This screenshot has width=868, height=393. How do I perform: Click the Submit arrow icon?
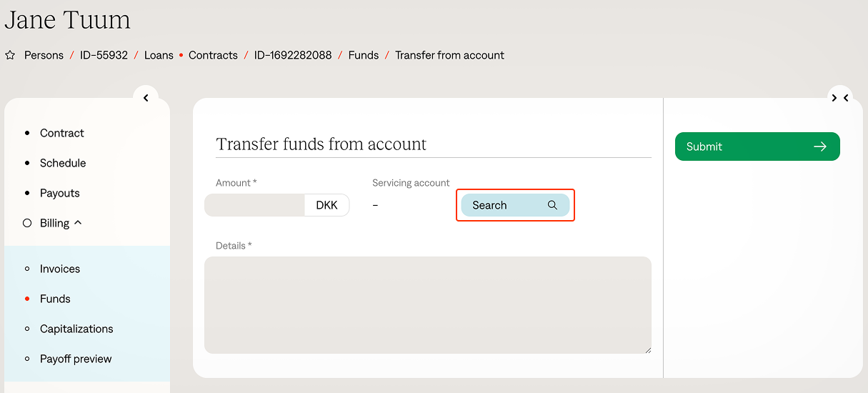tap(820, 146)
